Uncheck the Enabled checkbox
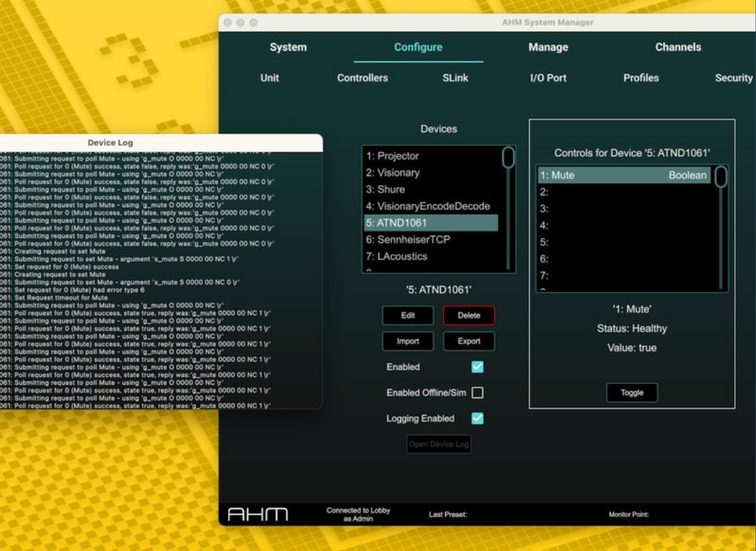756x551 pixels. coord(477,367)
